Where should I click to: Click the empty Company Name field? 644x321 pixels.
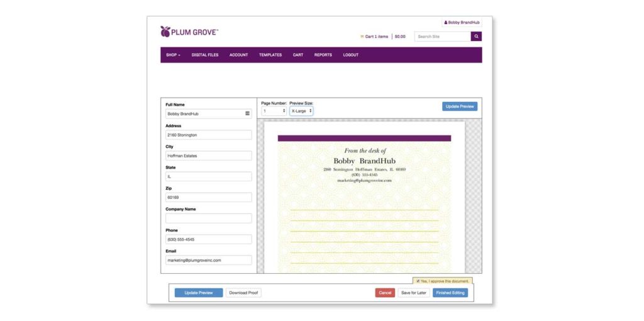tap(209, 218)
